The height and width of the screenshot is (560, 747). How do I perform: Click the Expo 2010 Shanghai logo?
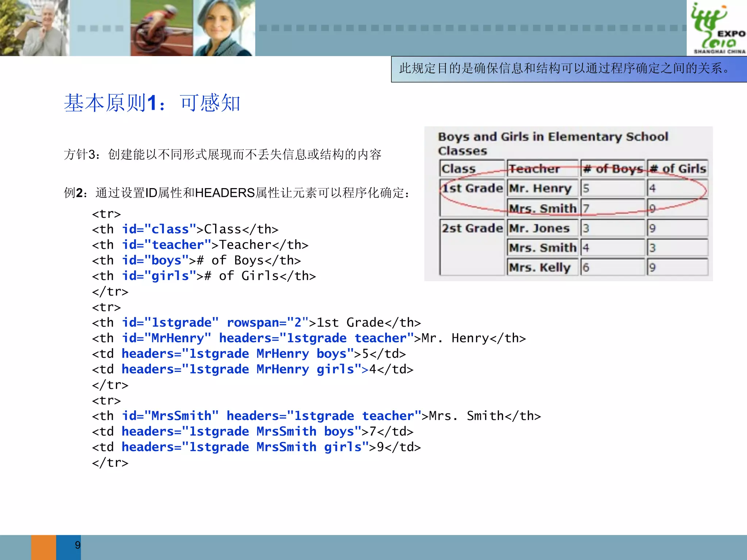tap(717, 28)
